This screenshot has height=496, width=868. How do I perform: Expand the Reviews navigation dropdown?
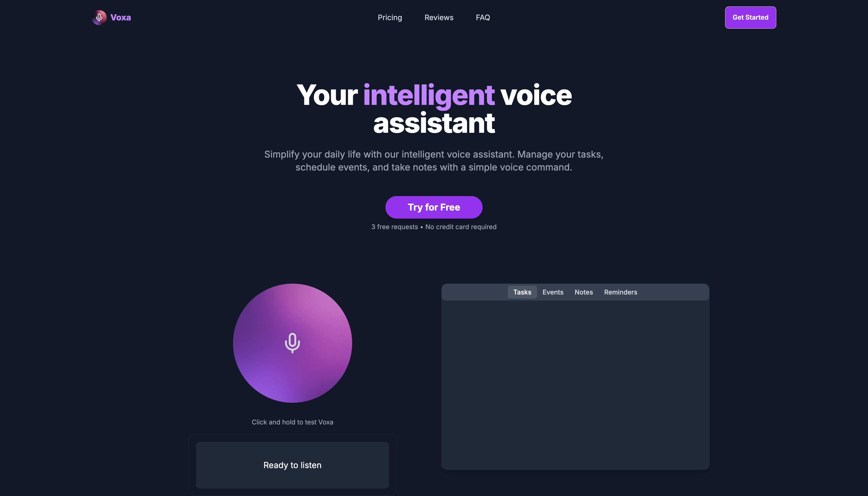[x=439, y=17]
